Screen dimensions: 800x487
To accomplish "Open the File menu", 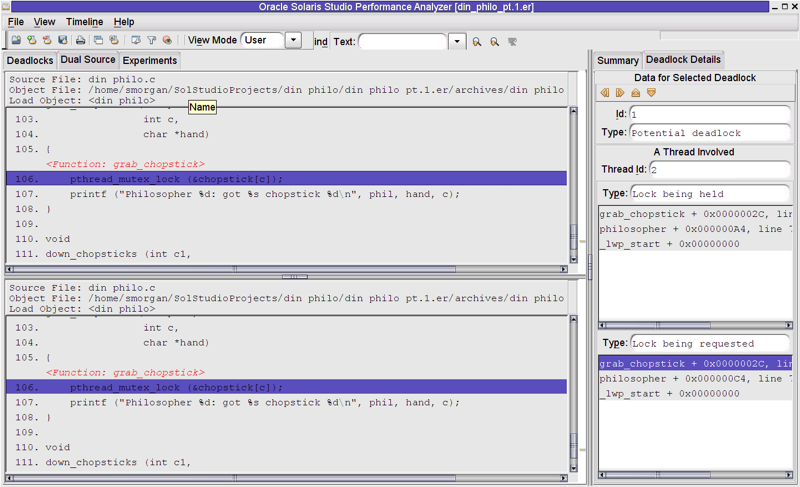I will point(16,22).
